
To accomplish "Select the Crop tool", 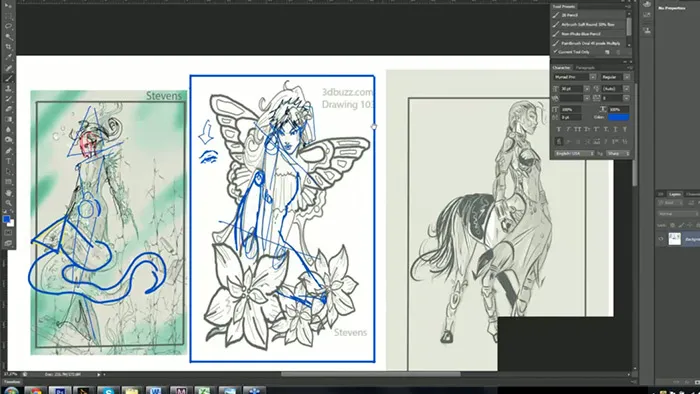I will click(x=8, y=47).
